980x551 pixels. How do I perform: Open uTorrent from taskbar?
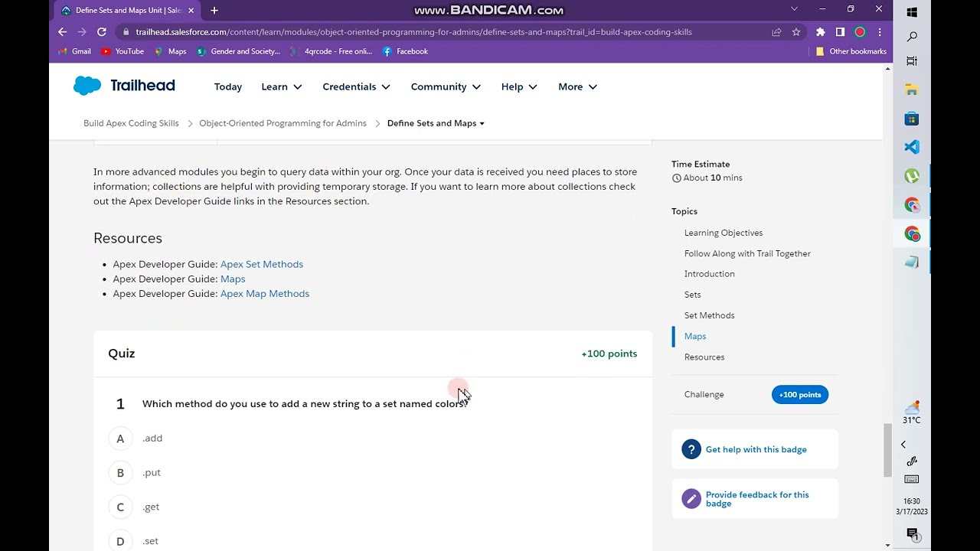[x=911, y=176]
